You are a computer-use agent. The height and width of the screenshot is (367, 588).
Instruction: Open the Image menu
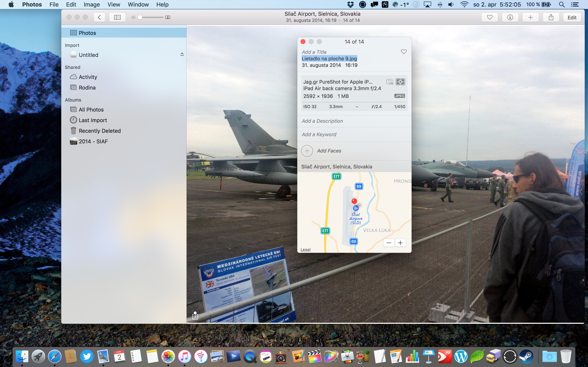[x=92, y=4]
